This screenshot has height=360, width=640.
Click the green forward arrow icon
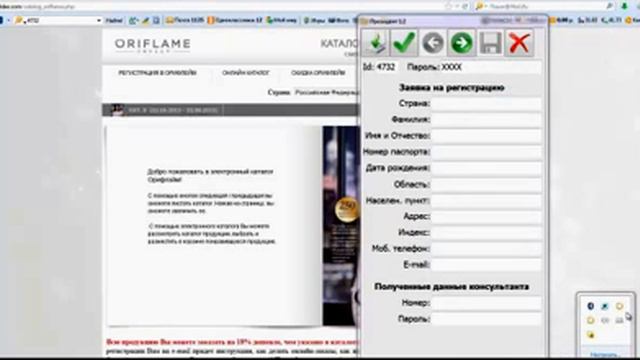462,43
